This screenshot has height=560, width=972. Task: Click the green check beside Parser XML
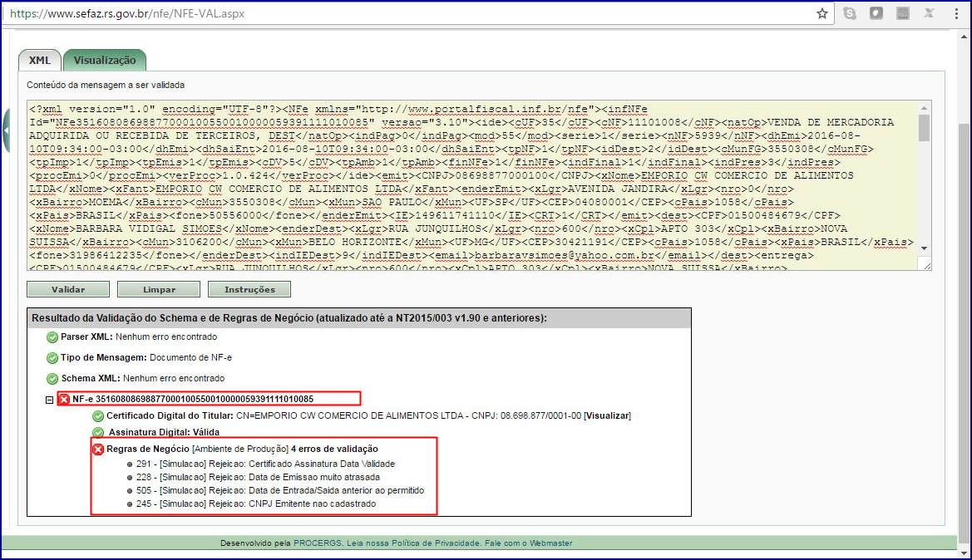[52, 337]
